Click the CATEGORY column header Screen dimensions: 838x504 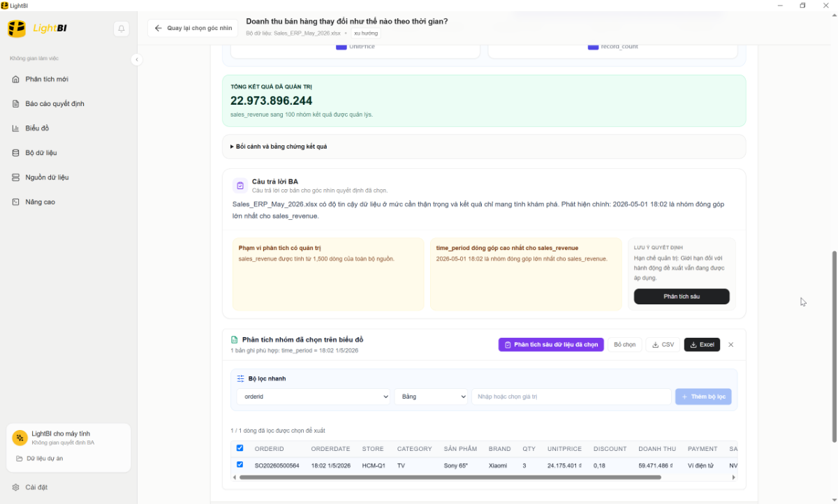(415, 449)
